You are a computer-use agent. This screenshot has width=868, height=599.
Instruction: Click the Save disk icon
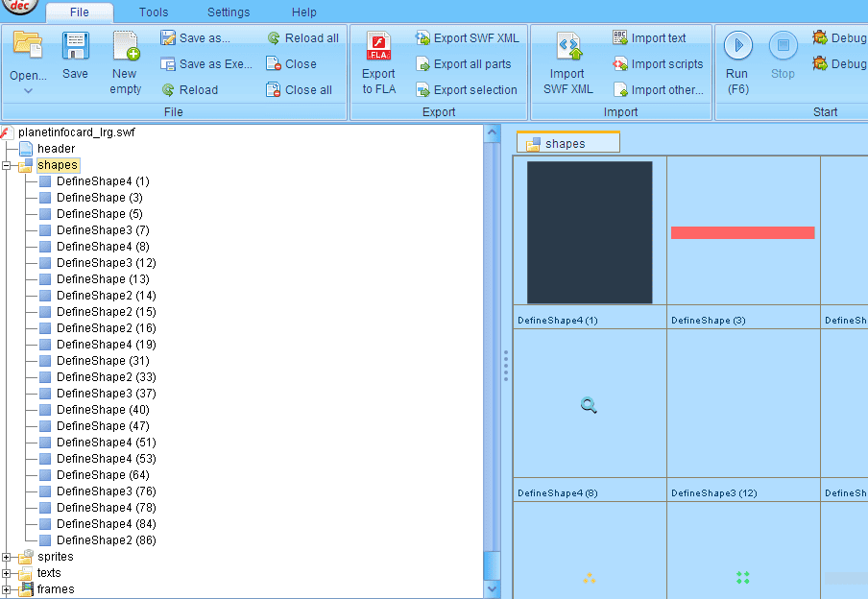75,46
